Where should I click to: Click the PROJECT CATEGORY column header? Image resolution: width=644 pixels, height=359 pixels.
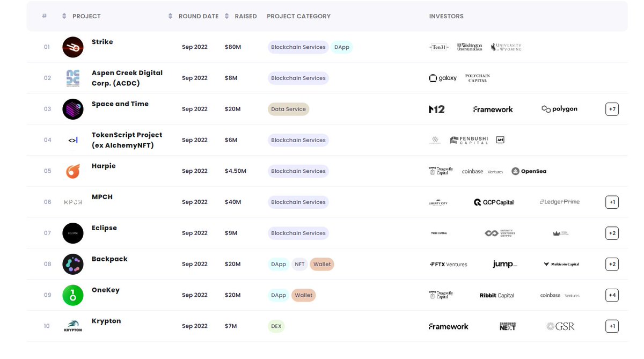click(x=298, y=16)
